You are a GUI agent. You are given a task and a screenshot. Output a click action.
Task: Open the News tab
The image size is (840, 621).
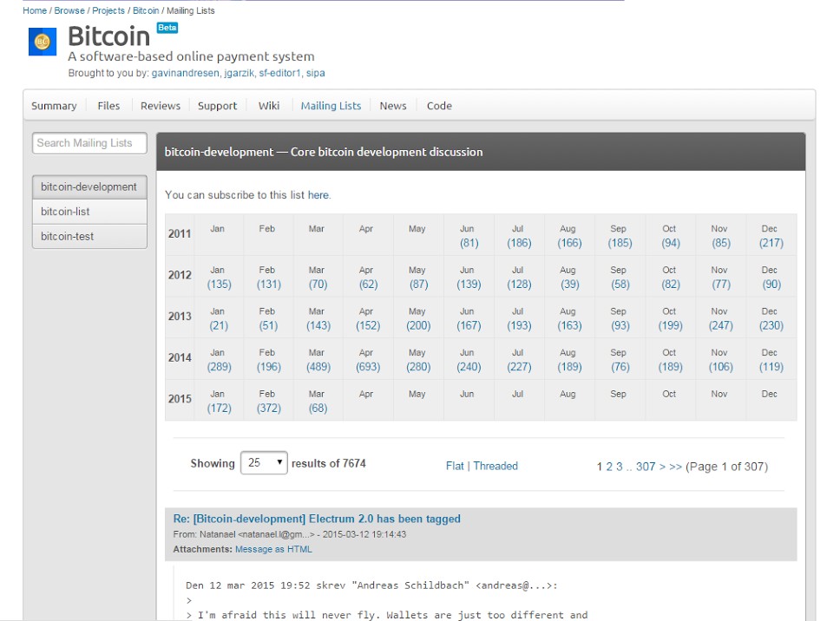pyautogui.click(x=393, y=106)
